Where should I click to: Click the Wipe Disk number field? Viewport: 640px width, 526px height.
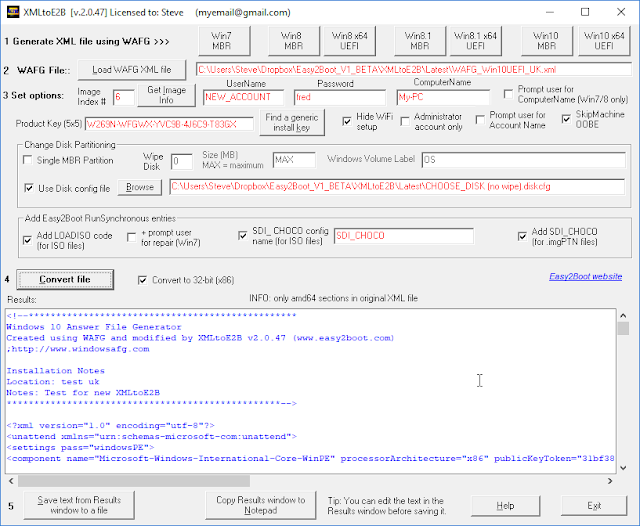182,161
